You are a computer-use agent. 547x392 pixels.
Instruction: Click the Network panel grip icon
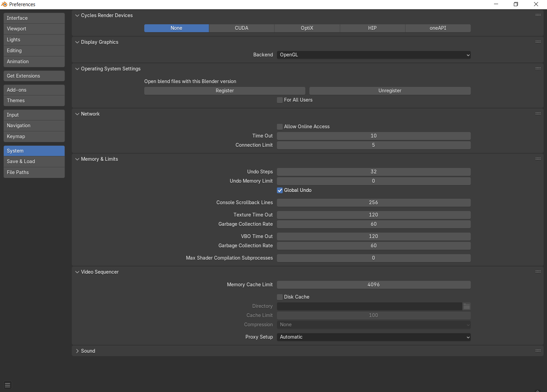click(x=538, y=114)
